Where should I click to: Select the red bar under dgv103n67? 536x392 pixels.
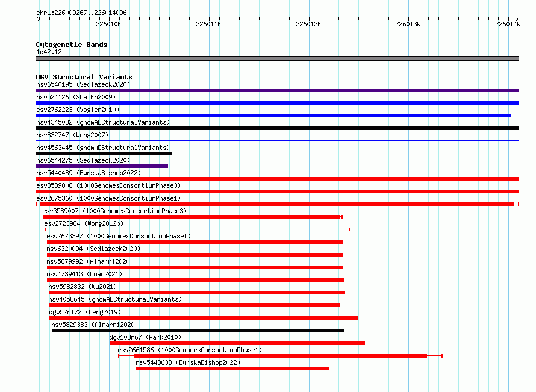(237, 343)
